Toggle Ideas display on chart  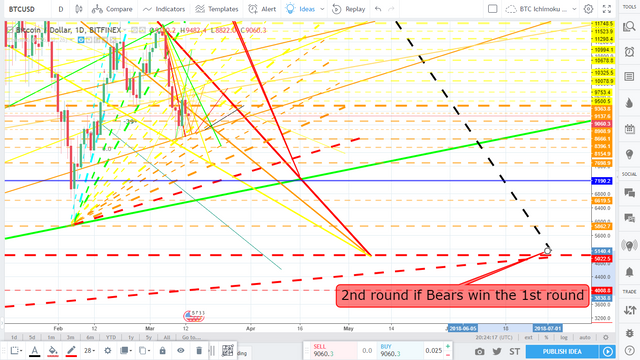(x=300, y=9)
